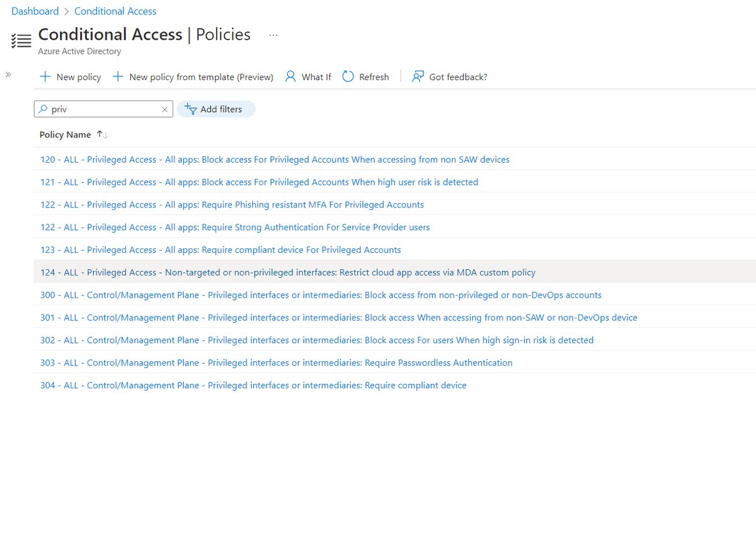
Task: Open policy 304 Require compliant device
Action: pyautogui.click(x=253, y=385)
